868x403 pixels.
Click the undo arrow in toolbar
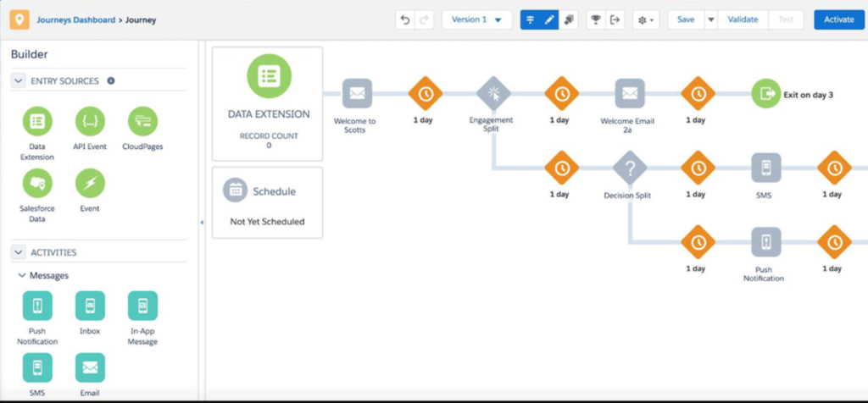tap(406, 19)
